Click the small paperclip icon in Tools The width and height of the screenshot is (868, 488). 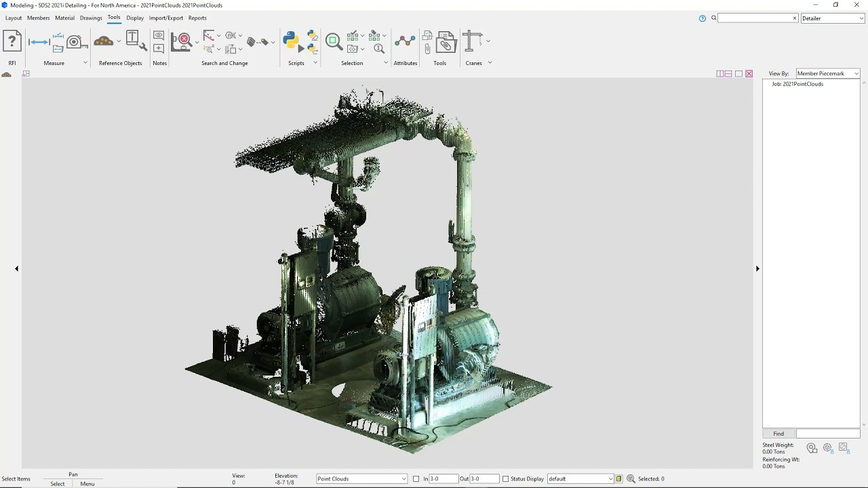pyautogui.click(x=427, y=49)
